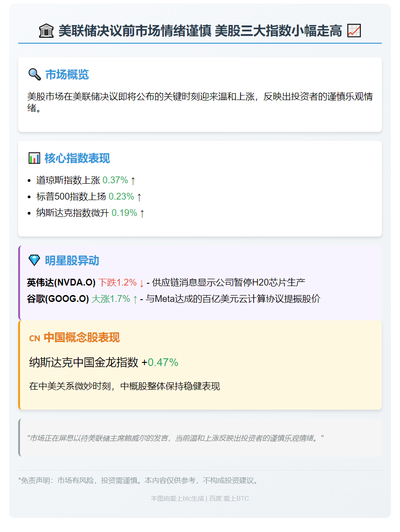Click the red 下跌1.2% text
This screenshot has height=532, width=400.
(117, 282)
